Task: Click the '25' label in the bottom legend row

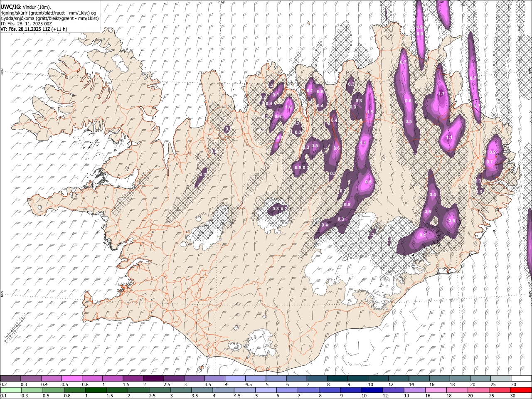Action: [x=493, y=396]
